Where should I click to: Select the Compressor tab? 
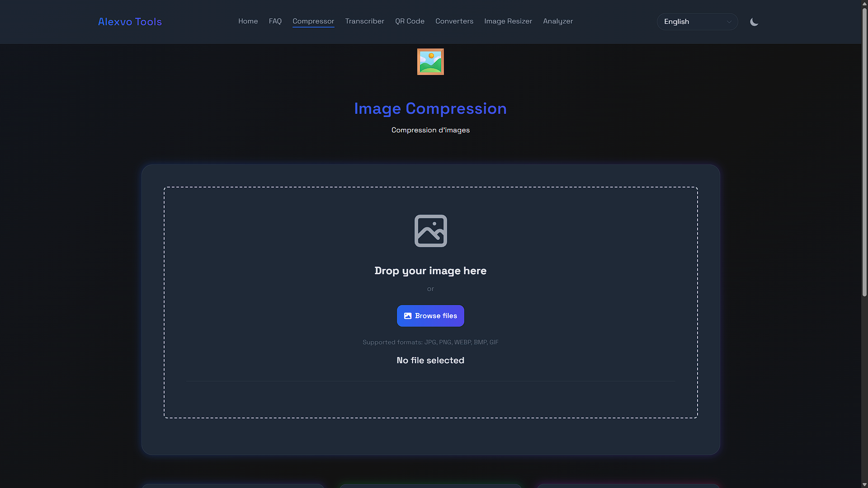(313, 21)
